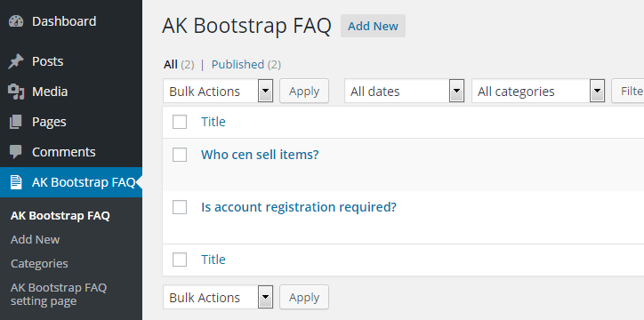The height and width of the screenshot is (320, 644).
Task: Open the All categories dropdown
Action: (x=538, y=91)
